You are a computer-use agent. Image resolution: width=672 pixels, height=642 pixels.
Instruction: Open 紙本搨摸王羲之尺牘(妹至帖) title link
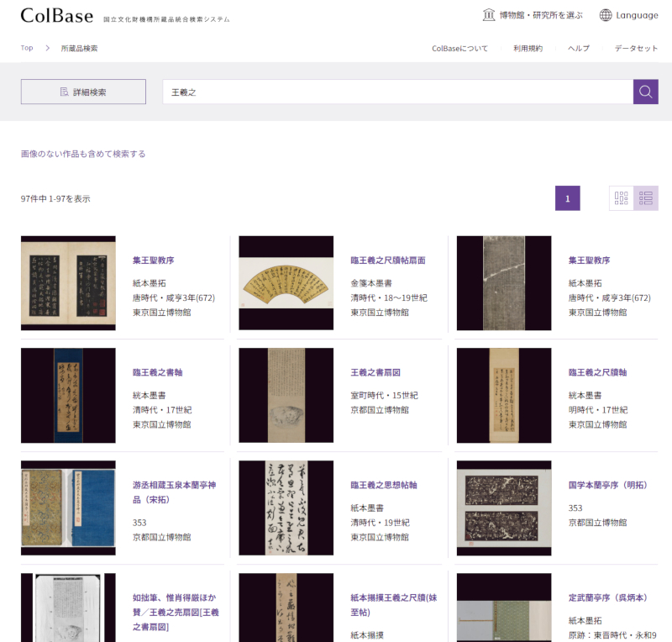point(393,605)
